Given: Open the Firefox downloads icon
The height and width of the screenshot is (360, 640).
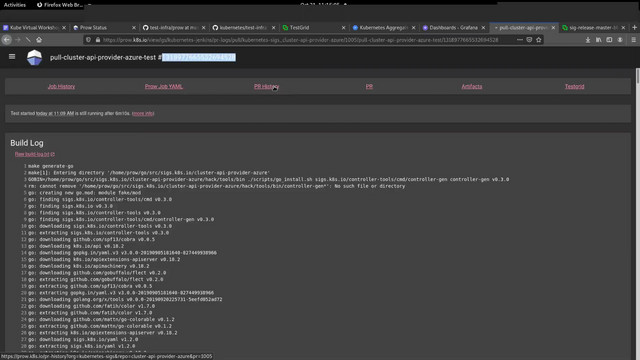Looking at the screenshot, I should pos(588,40).
